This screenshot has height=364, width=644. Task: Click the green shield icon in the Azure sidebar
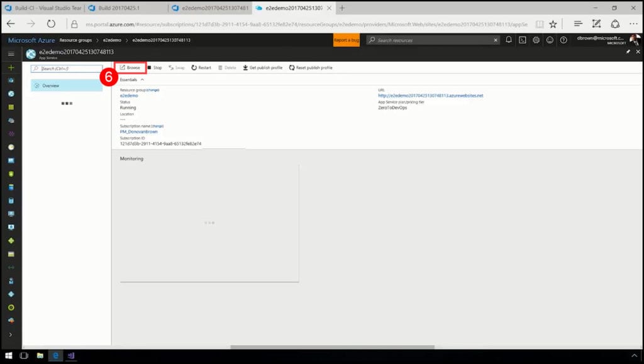pos(11,174)
